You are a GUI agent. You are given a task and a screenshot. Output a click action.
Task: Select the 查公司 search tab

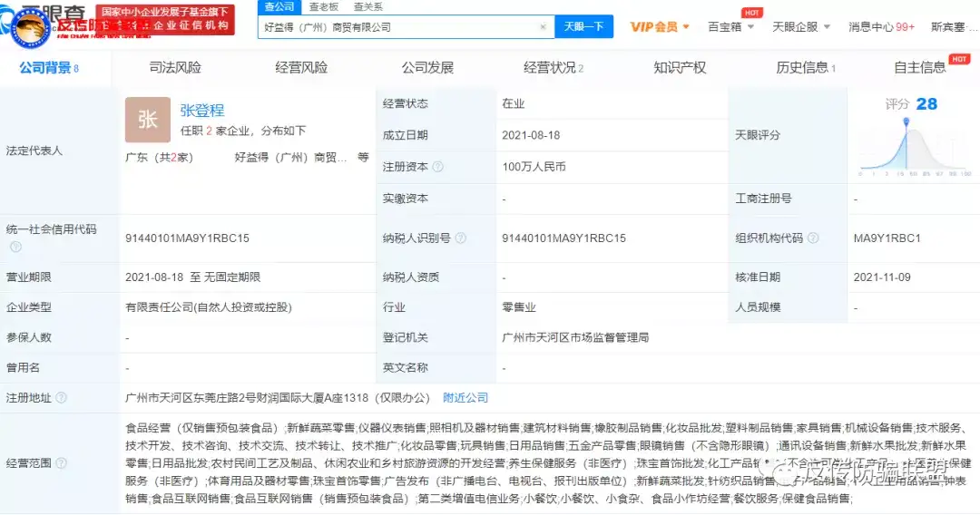(279, 7)
